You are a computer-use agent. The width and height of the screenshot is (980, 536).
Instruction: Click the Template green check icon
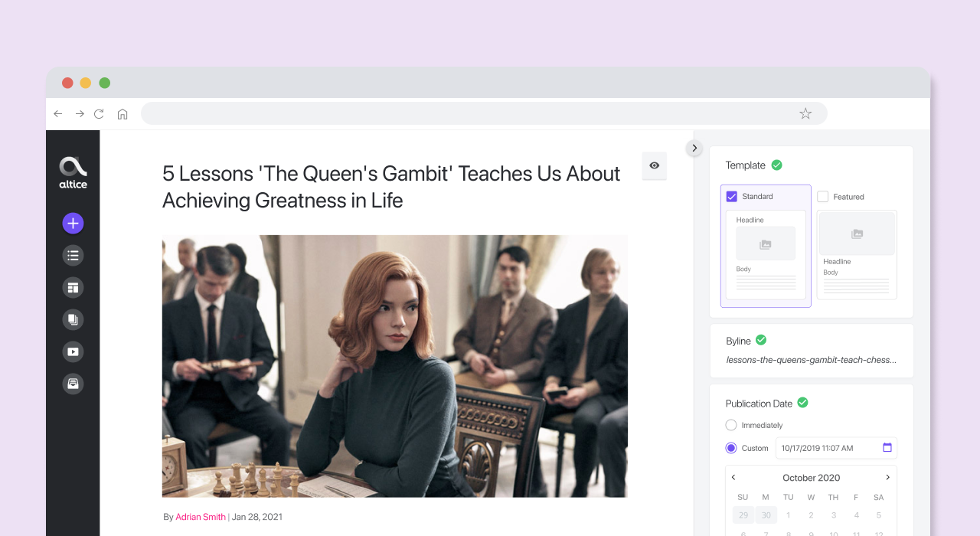776,165
